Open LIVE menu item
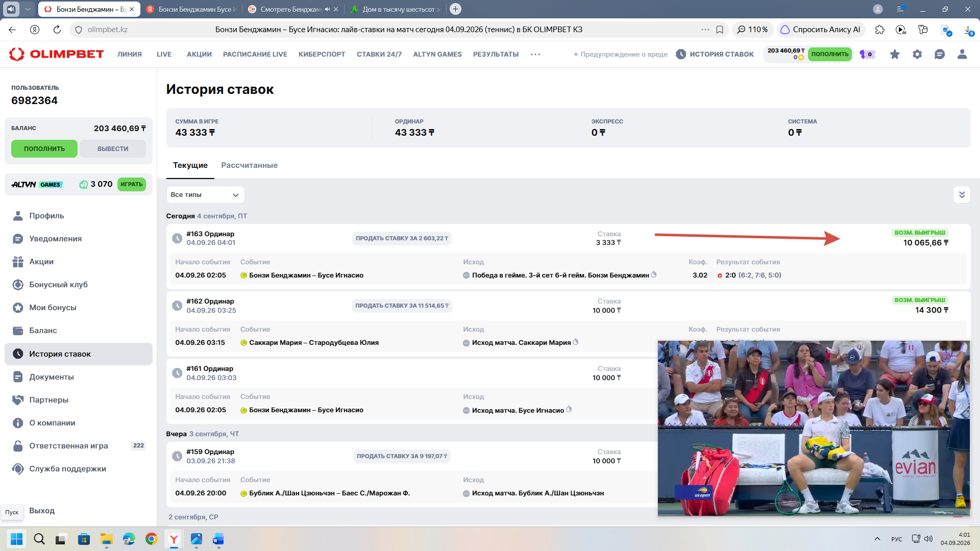Viewport: 980px width, 551px height. pyautogui.click(x=164, y=54)
